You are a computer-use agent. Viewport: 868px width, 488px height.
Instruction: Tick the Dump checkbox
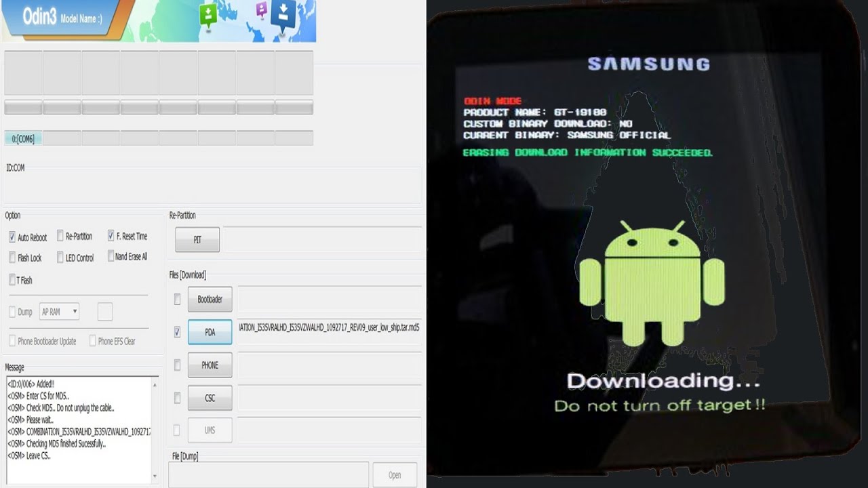click(x=12, y=312)
